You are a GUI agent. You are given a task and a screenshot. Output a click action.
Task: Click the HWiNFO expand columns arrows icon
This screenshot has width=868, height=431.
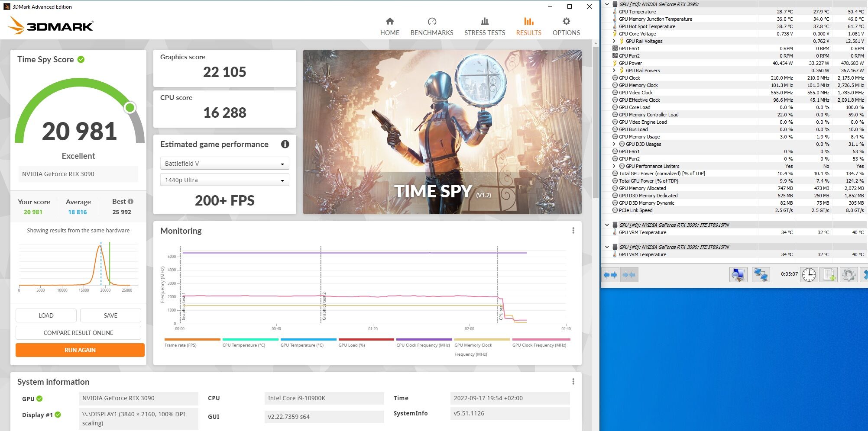point(610,275)
